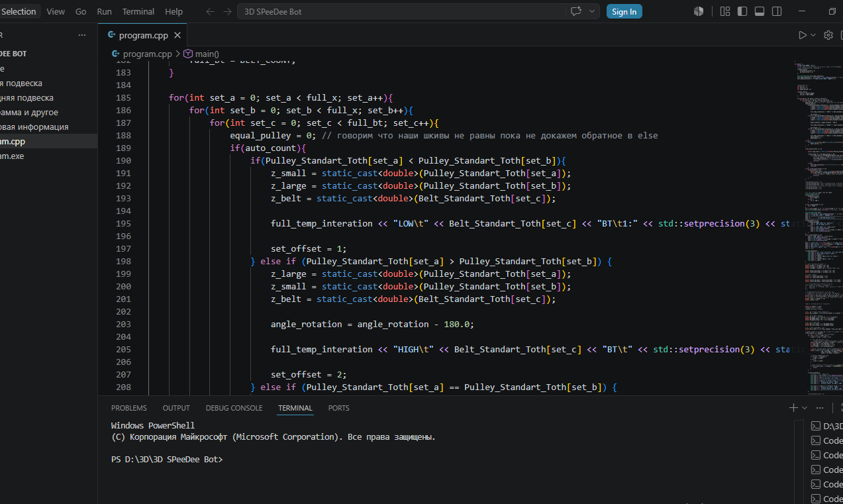Expand run options dropdown beside play button
The image size is (843, 504).
813,35
